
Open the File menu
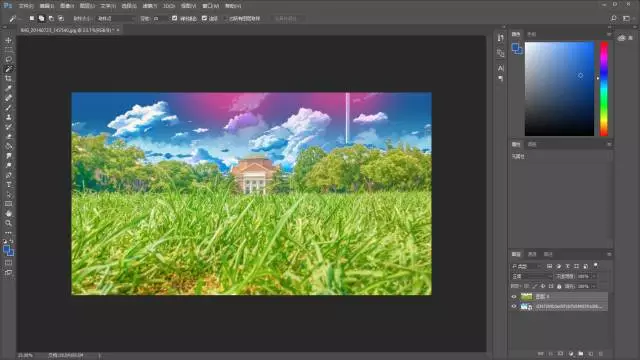(x=26, y=6)
